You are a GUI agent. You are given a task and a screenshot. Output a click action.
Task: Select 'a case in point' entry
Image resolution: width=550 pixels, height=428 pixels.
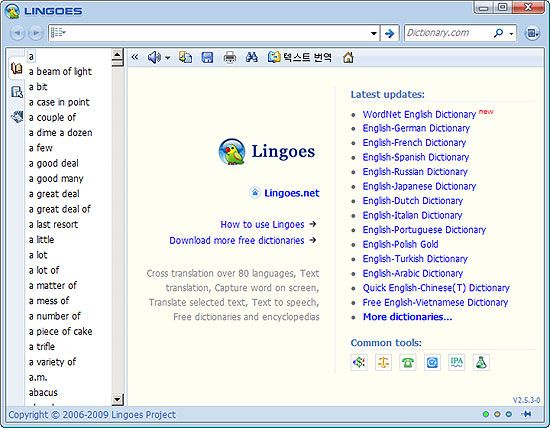pyautogui.click(x=59, y=102)
